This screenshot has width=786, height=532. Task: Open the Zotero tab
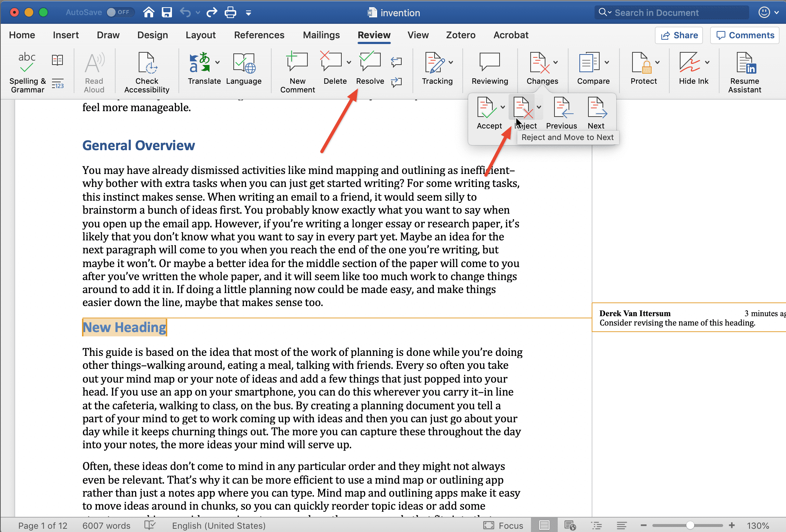click(461, 35)
